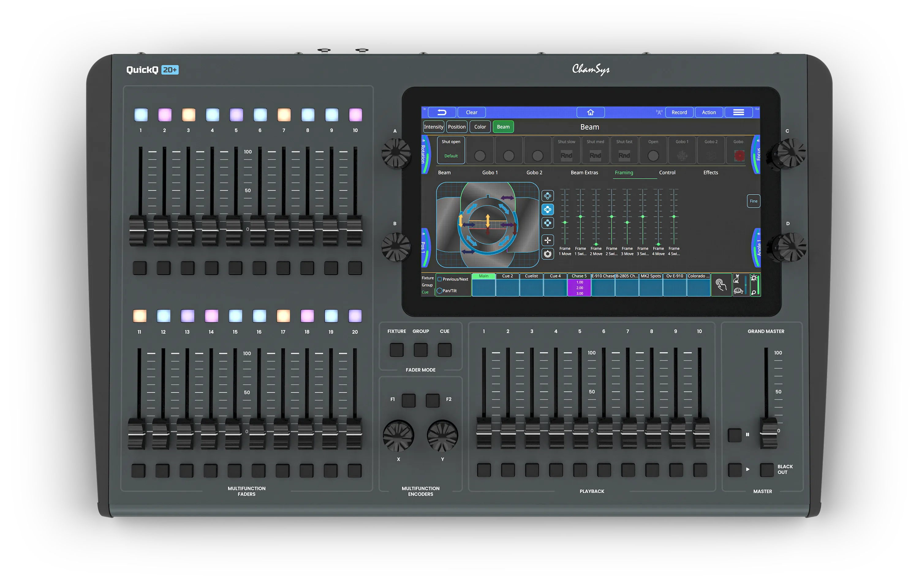Image resolution: width=919 pixels, height=588 pixels.
Task: Tap the Record button
Action: click(x=679, y=112)
